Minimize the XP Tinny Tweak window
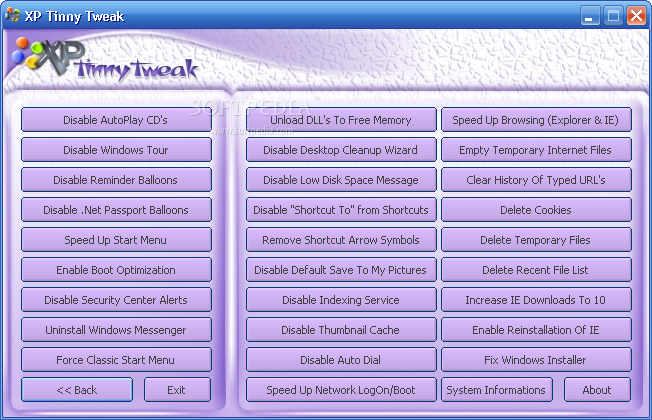Image resolution: width=652 pixels, height=420 pixels. [590, 16]
